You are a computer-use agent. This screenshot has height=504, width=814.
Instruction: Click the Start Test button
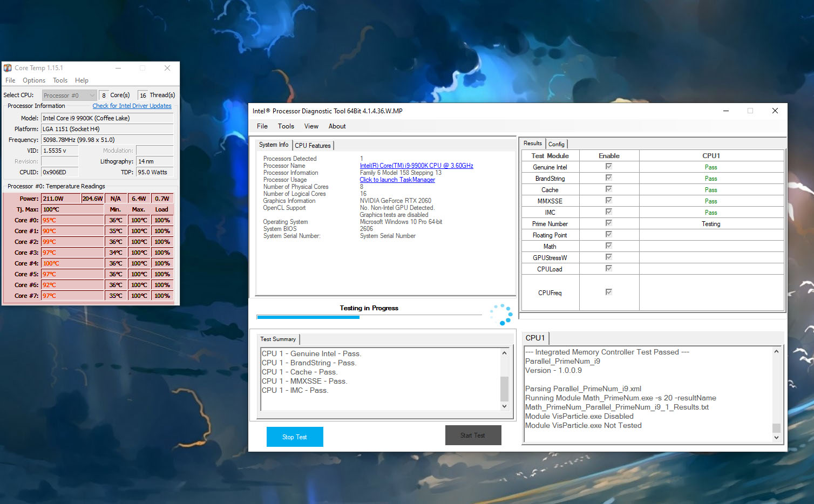click(x=473, y=435)
